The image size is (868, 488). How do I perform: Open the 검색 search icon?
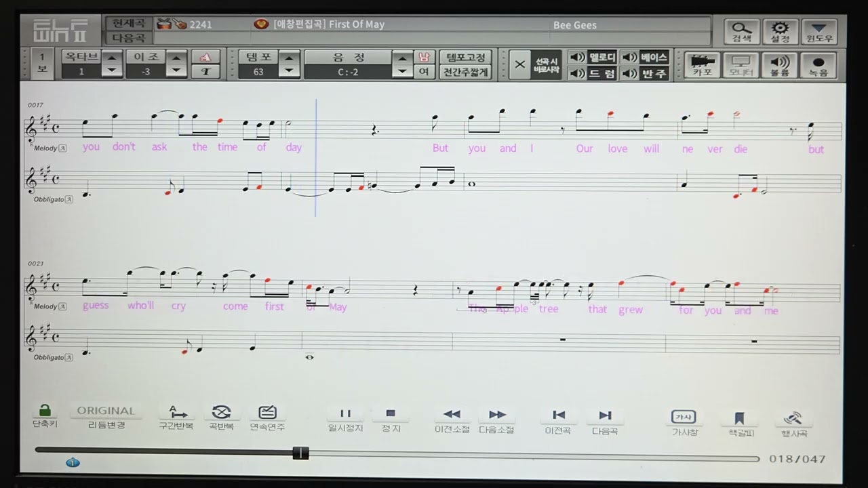742,31
